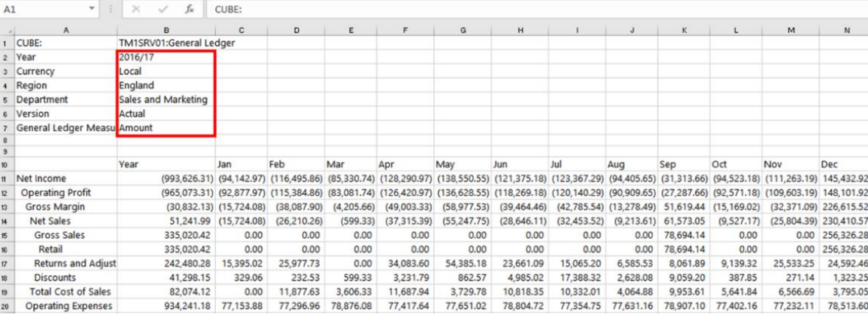
Task: Select the 145,432.92 December Net Income cell
Action: [844, 179]
